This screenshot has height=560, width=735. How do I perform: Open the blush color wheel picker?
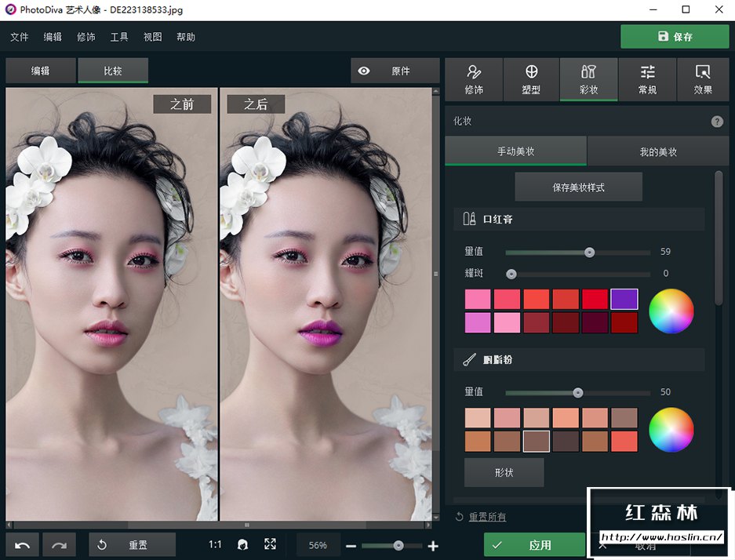click(671, 430)
